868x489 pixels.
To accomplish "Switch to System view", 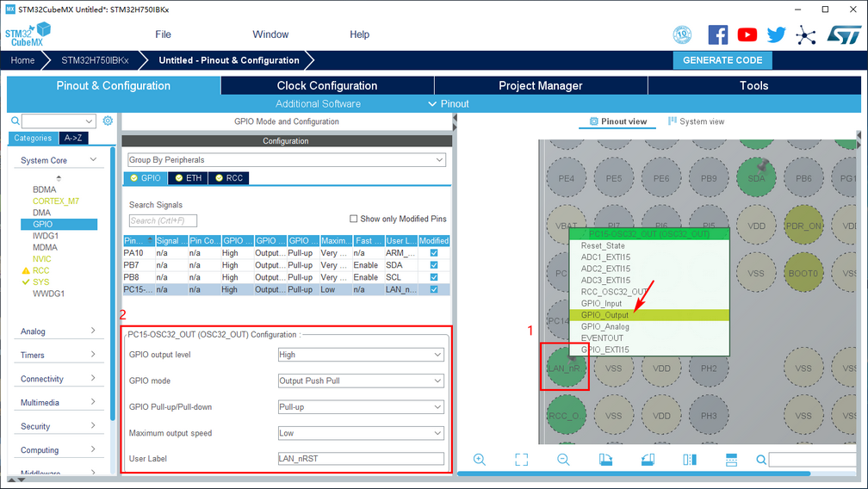I will (x=697, y=121).
